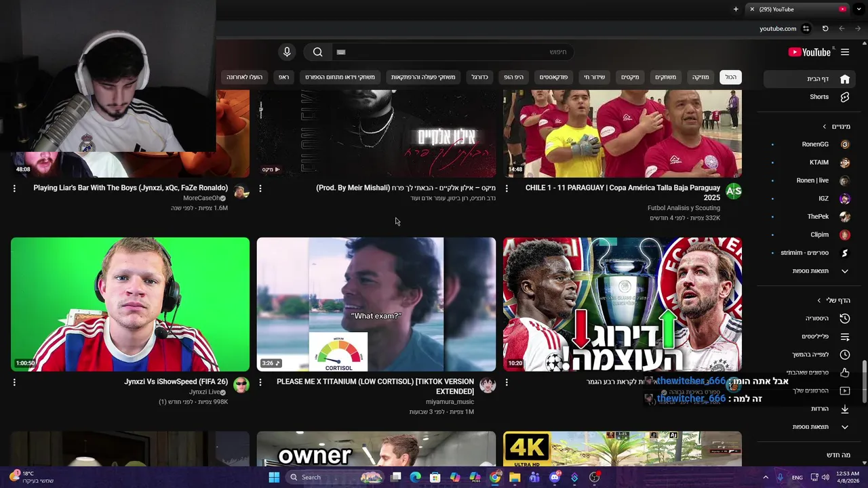Click the miyamura_music channel name
The width and height of the screenshot is (868, 488).
click(x=450, y=402)
